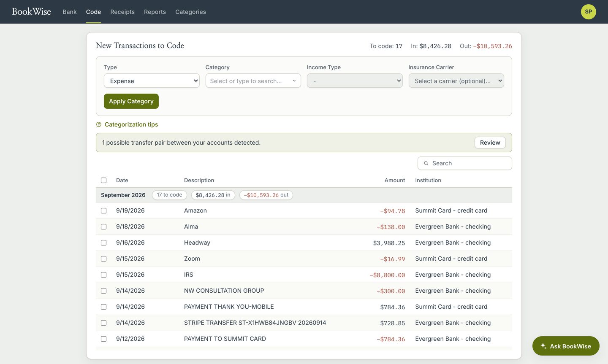
Task: Click the Amazon description
Action: (x=195, y=210)
